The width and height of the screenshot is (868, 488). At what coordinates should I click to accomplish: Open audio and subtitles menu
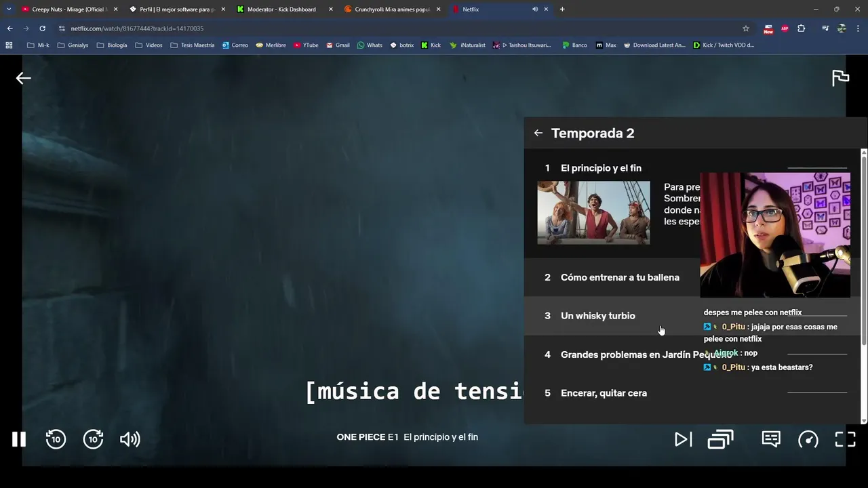click(771, 439)
